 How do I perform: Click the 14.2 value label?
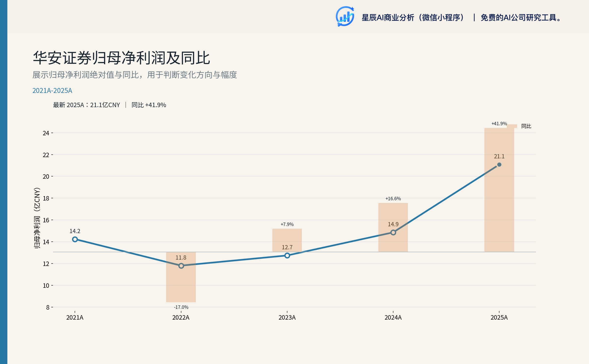pyautogui.click(x=75, y=231)
